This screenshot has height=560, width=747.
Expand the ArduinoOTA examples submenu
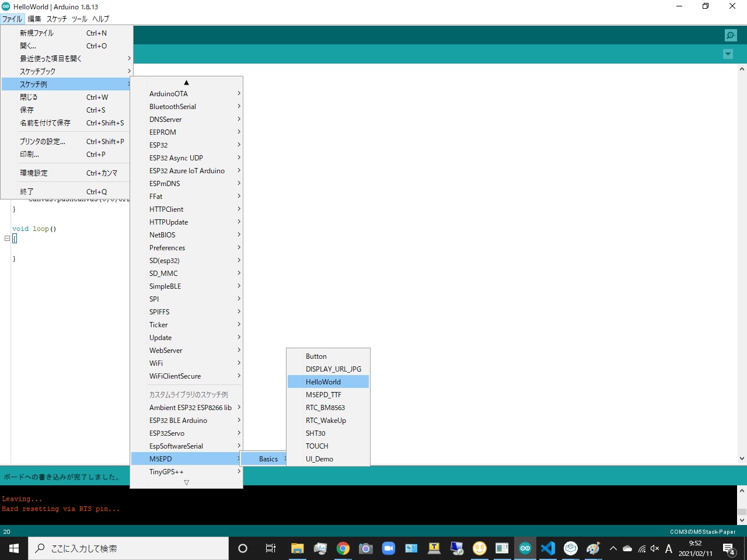(186, 94)
